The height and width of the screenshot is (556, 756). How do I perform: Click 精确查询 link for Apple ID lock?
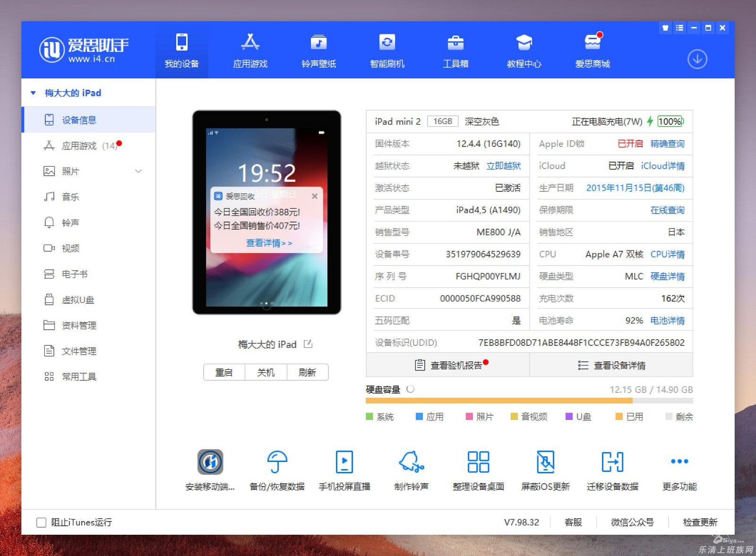pos(667,144)
